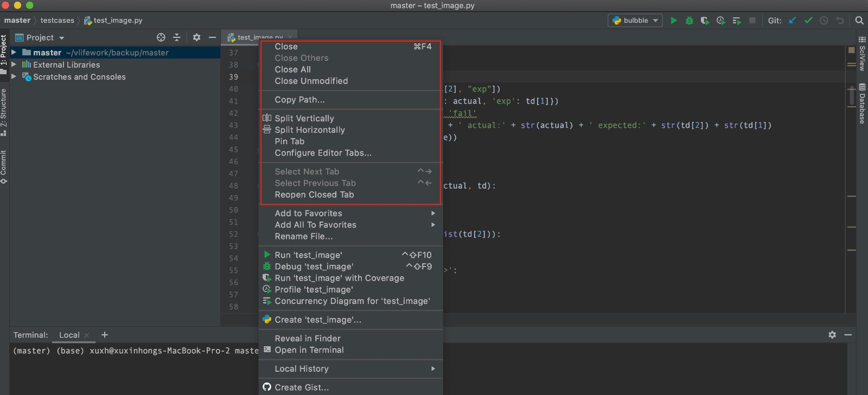Select Rename File... menu entry

(x=350, y=236)
